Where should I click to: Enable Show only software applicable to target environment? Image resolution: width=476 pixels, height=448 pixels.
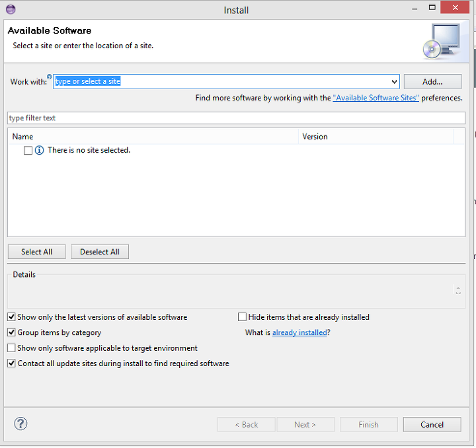[11, 348]
